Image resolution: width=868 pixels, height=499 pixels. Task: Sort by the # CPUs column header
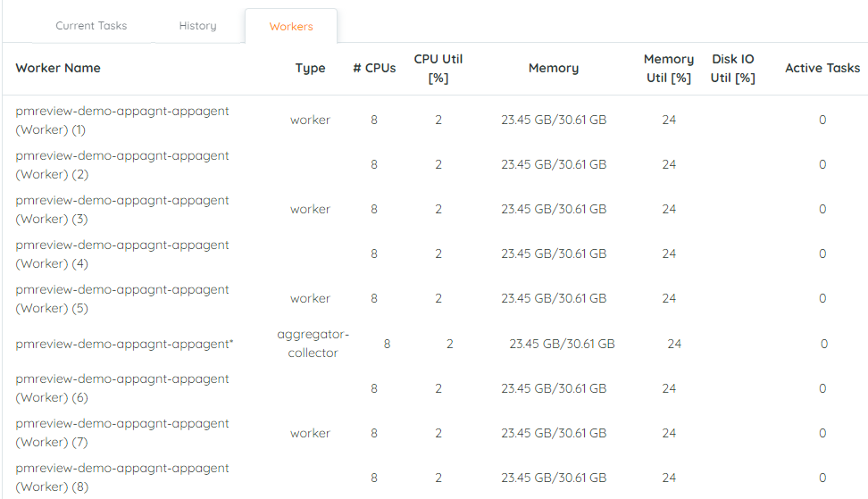pos(374,68)
